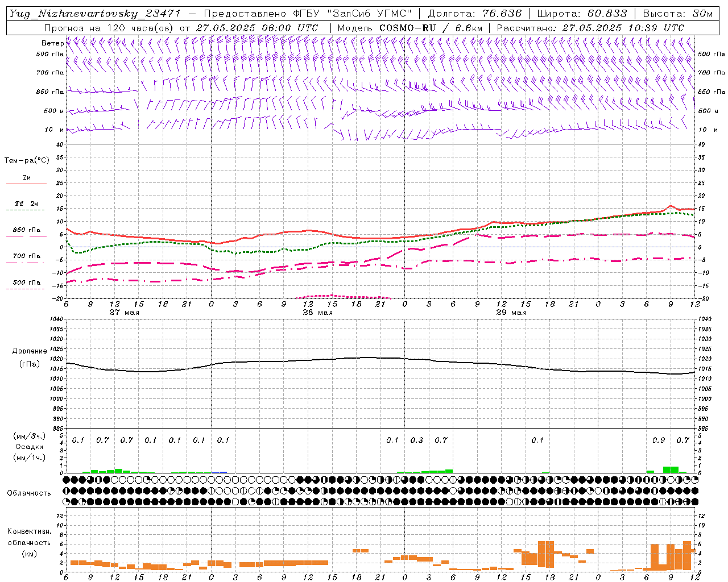Screen dimensions: 728x582
Task: Click the '(мм/3ч.)' precipitation unit label
Action: (x=29, y=436)
